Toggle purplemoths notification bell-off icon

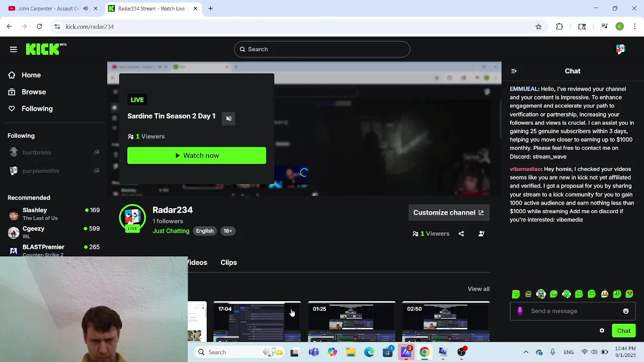[96, 171]
